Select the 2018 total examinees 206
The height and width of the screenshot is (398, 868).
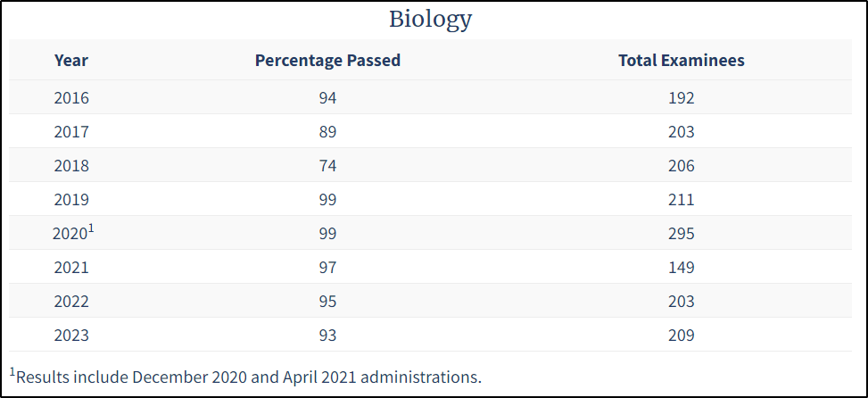tap(682, 166)
